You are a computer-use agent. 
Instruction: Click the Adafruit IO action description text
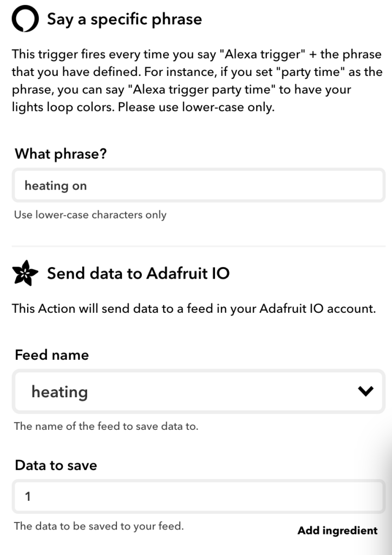tap(194, 309)
